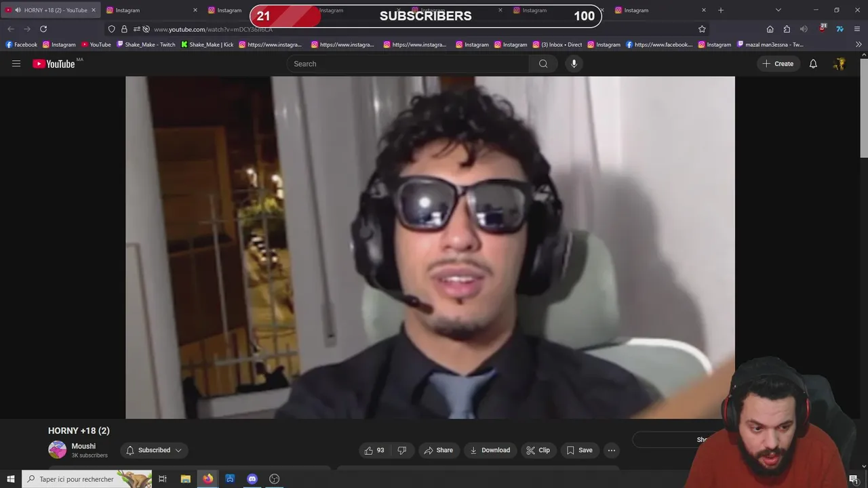This screenshot has height=488, width=868.
Task: Go back using browser back arrow
Action: pyautogui.click(x=11, y=29)
